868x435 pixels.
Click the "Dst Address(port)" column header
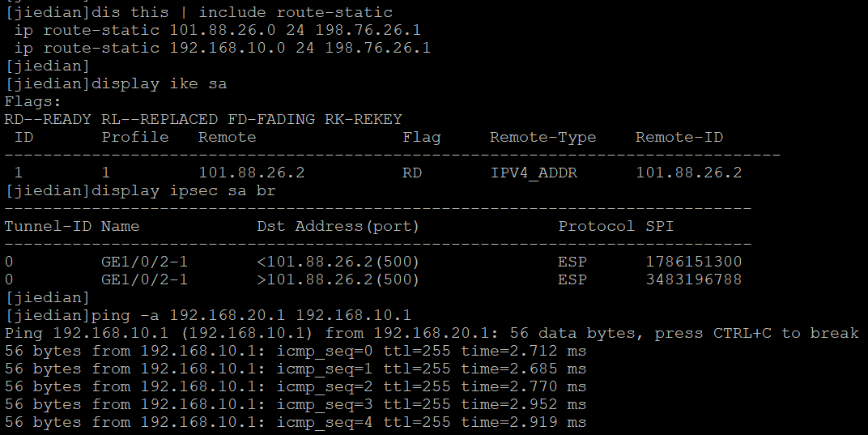[338, 226]
